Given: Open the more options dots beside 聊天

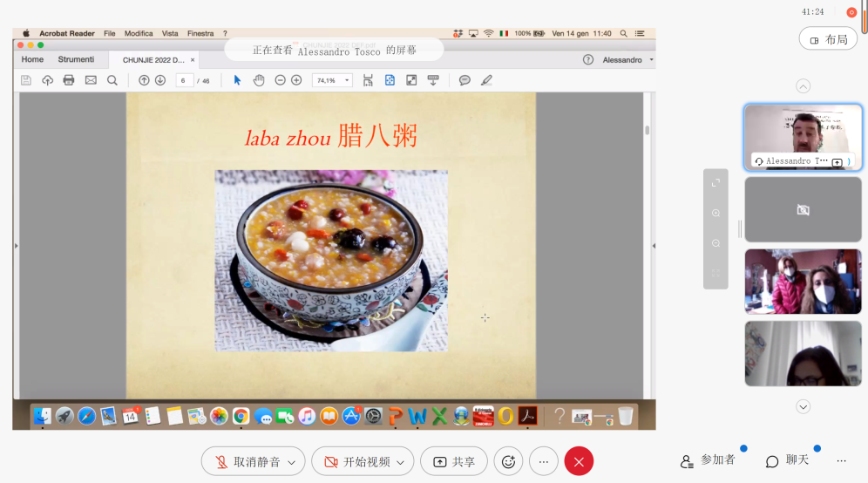Looking at the screenshot, I should click(x=842, y=461).
